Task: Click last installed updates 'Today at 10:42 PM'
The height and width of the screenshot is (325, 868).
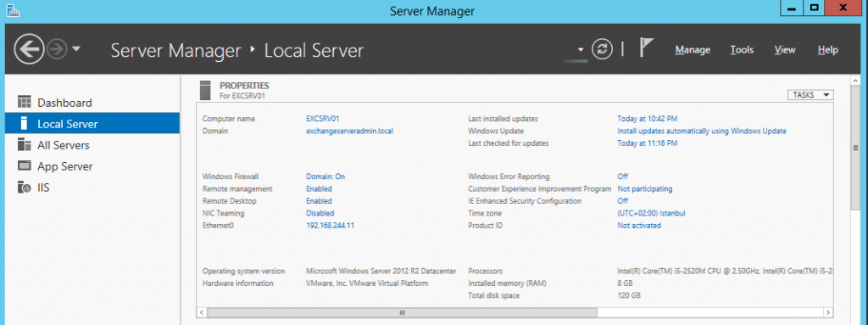Action: click(x=647, y=119)
